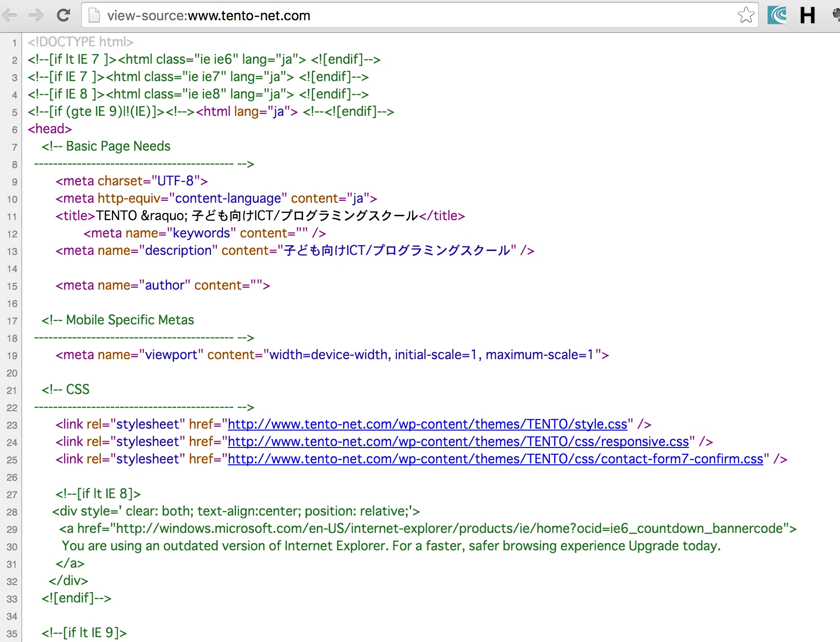Screen dimensions: 840x642
Task: Click the meta charset UTF-8 line
Action: [131, 181]
